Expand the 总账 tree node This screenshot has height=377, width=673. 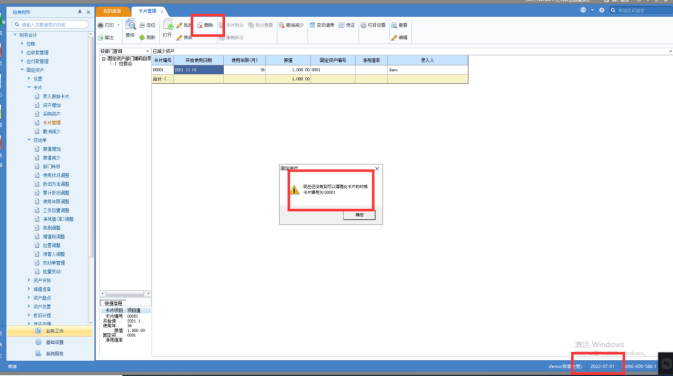(22, 43)
